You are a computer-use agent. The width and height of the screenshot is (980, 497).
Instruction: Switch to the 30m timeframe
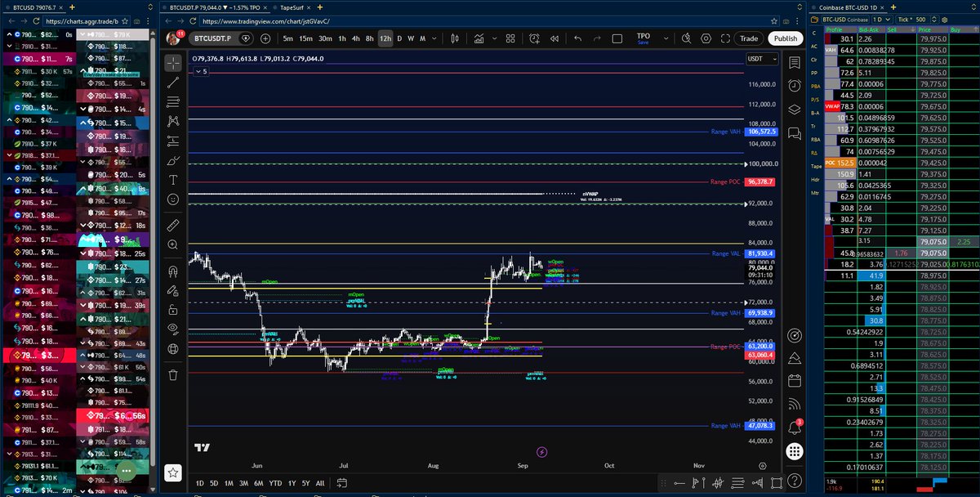325,38
